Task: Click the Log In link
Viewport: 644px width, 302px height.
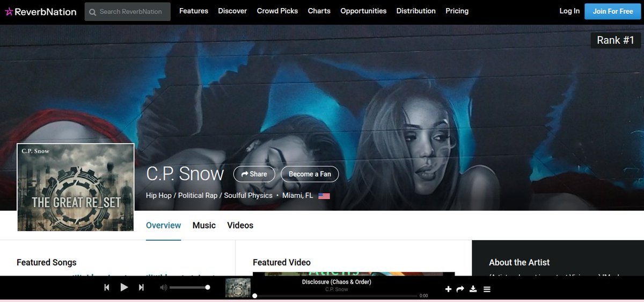Action: click(x=569, y=11)
